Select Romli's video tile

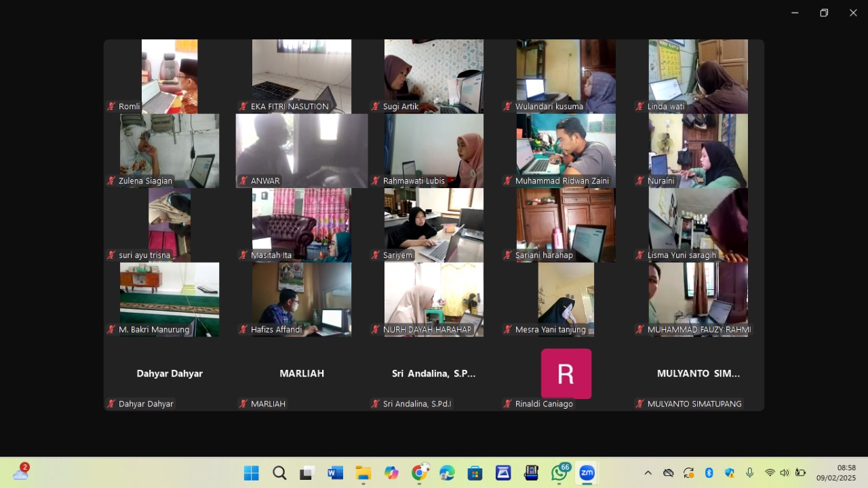pos(170,76)
